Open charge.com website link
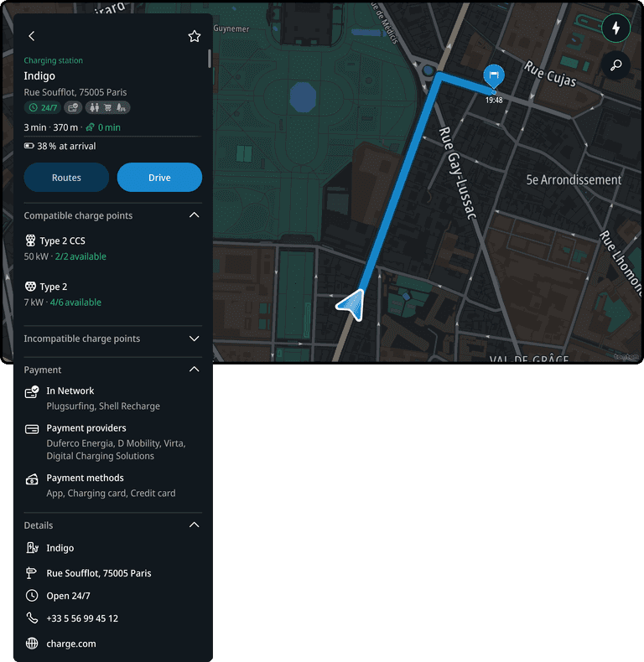 pyautogui.click(x=71, y=644)
